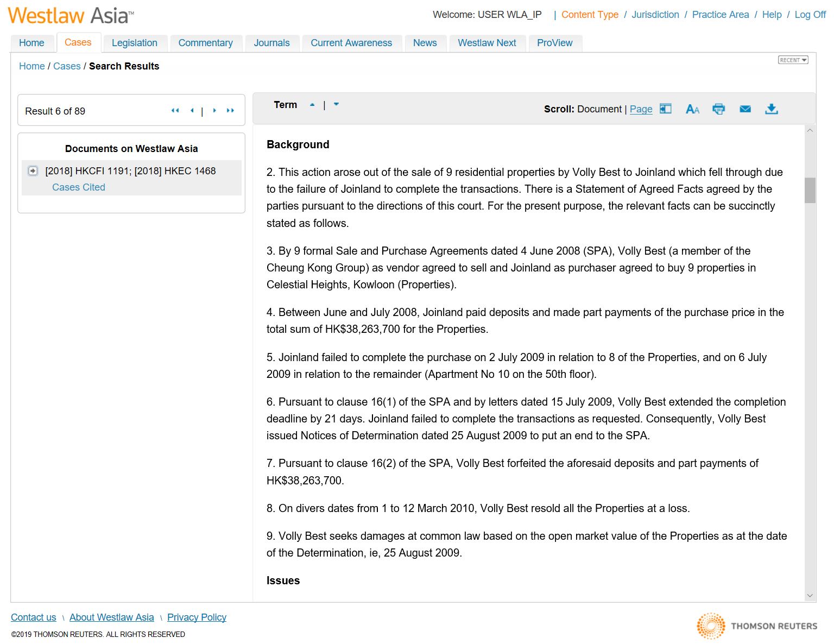This screenshot has height=644, width=834.
Task: Click the scrollbar up arrow
Action: 810,130
